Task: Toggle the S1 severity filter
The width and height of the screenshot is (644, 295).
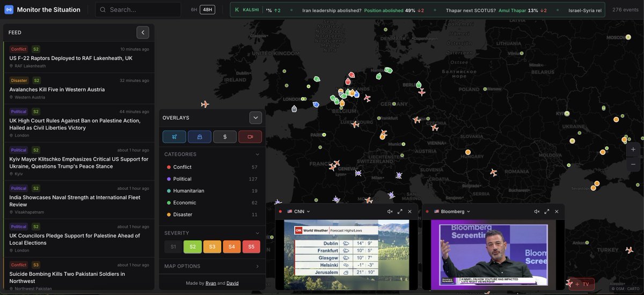Action: click(x=173, y=247)
